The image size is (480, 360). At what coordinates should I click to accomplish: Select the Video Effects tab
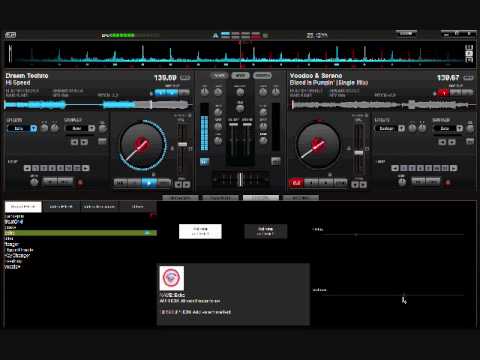tap(61, 207)
